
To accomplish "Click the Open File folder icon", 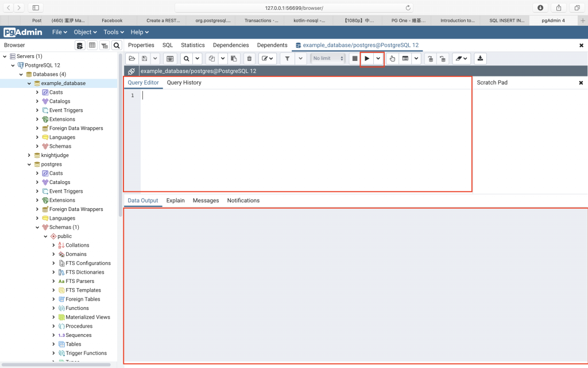I will click(131, 59).
